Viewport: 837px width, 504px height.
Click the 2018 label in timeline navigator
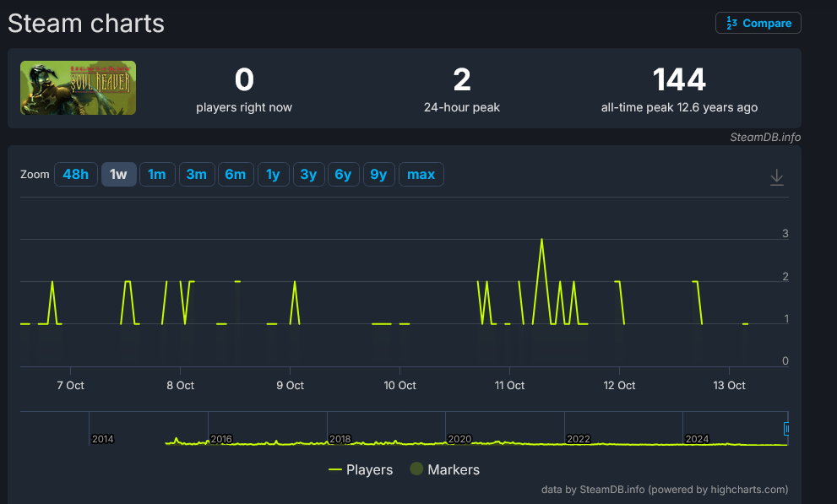click(340, 439)
